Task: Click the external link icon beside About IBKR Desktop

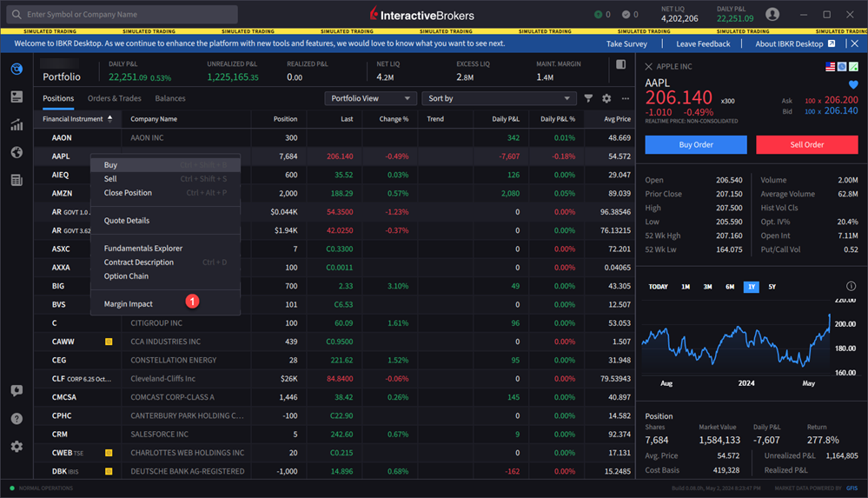Action: [832, 43]
